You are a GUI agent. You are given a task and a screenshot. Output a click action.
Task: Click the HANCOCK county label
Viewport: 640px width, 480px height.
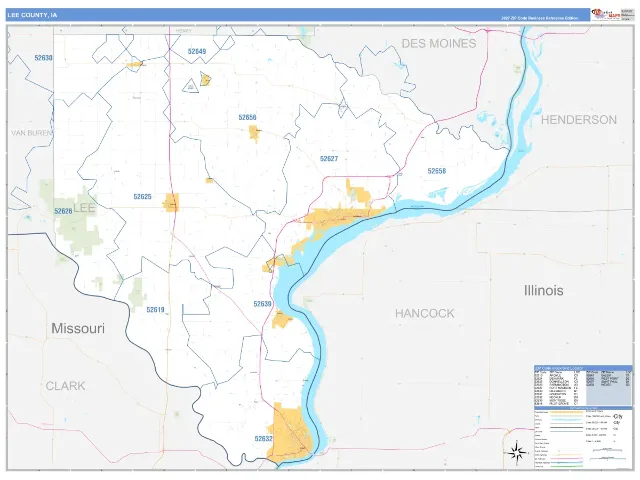(424, 313)
